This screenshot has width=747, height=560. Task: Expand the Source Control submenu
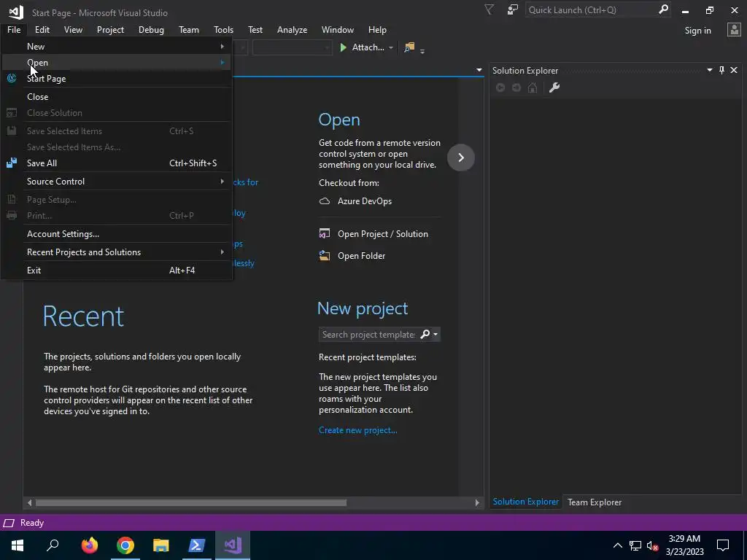click(x=222, y=182)
